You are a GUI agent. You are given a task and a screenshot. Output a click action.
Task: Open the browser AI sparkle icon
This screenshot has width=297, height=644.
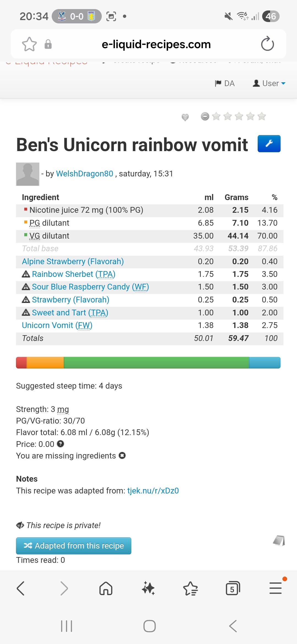point(148,588)
